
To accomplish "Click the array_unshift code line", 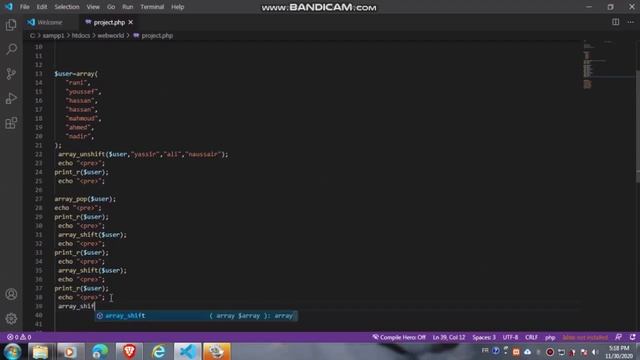I will pos(143,154).
